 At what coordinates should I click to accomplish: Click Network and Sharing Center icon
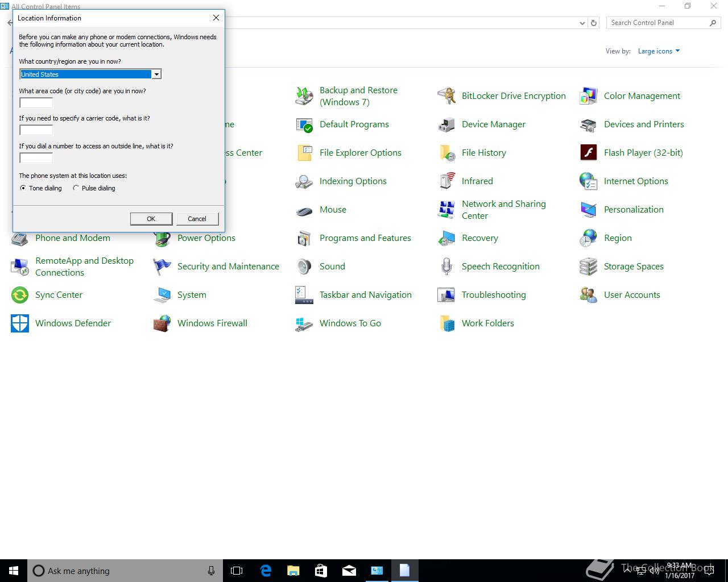point(446,210)
